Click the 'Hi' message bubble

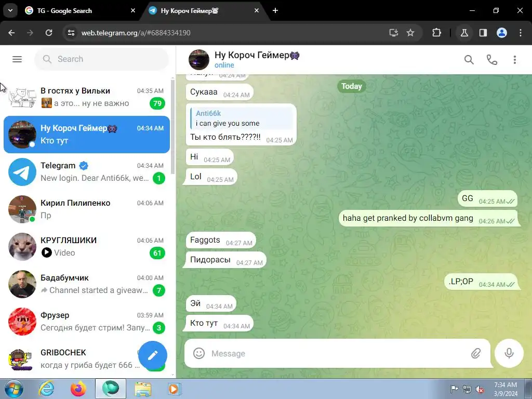click(x=210, y=157)
